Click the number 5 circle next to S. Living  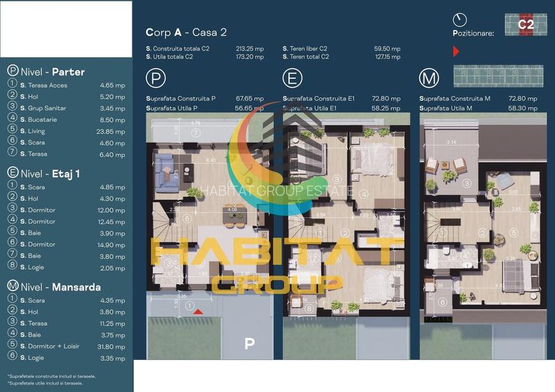coord(12,131)
